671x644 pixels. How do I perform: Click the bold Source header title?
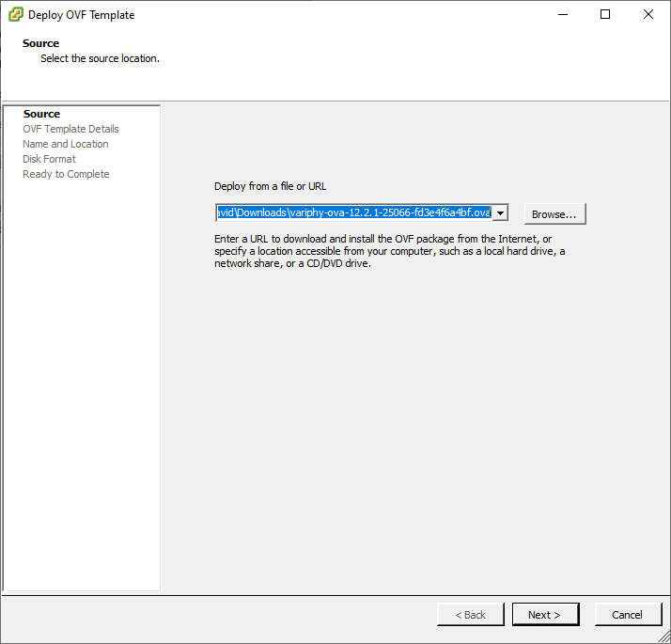(40, 43)
